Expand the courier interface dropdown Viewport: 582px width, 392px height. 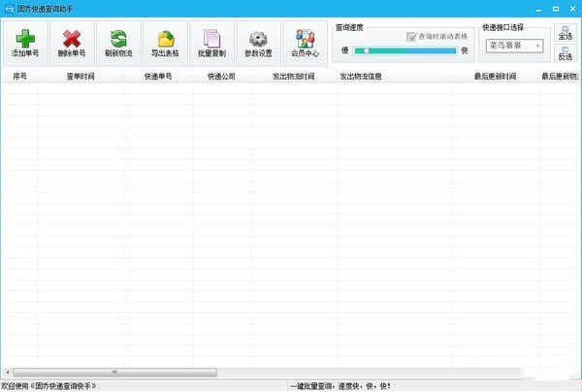tap(538, 45)
